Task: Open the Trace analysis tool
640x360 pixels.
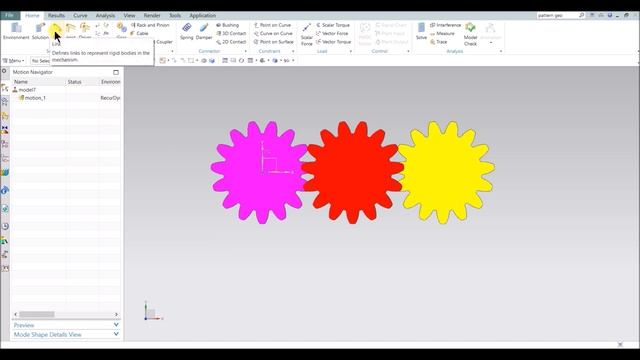Action: [439, 42]
